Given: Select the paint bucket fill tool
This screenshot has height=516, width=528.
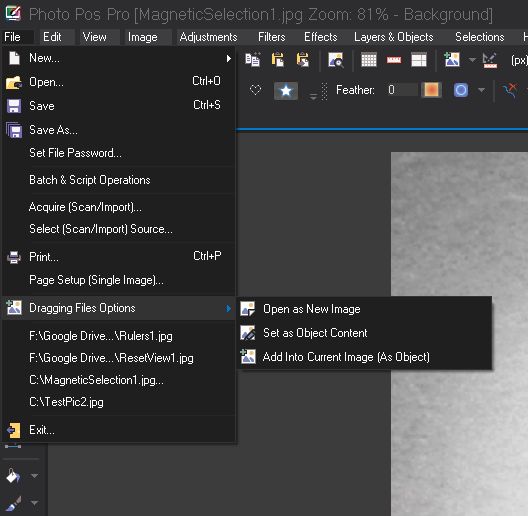Looking at the screenshot, I should (13, 476).
